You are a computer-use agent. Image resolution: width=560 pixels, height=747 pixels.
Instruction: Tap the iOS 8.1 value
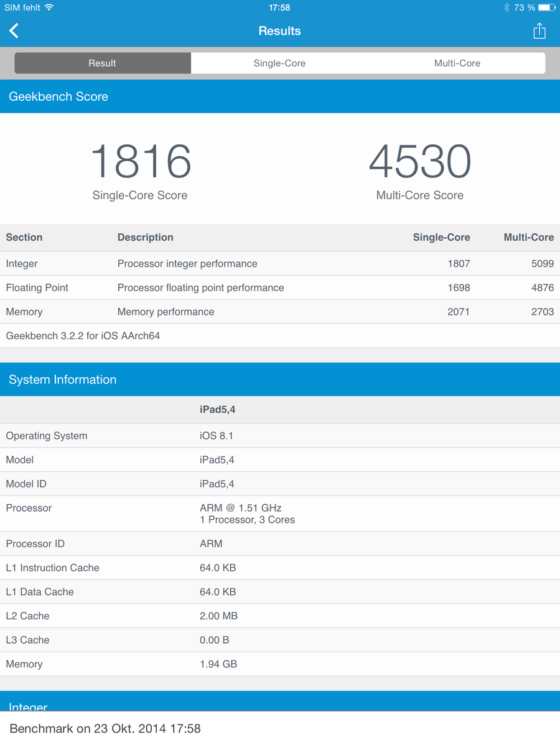pos(216,436)
